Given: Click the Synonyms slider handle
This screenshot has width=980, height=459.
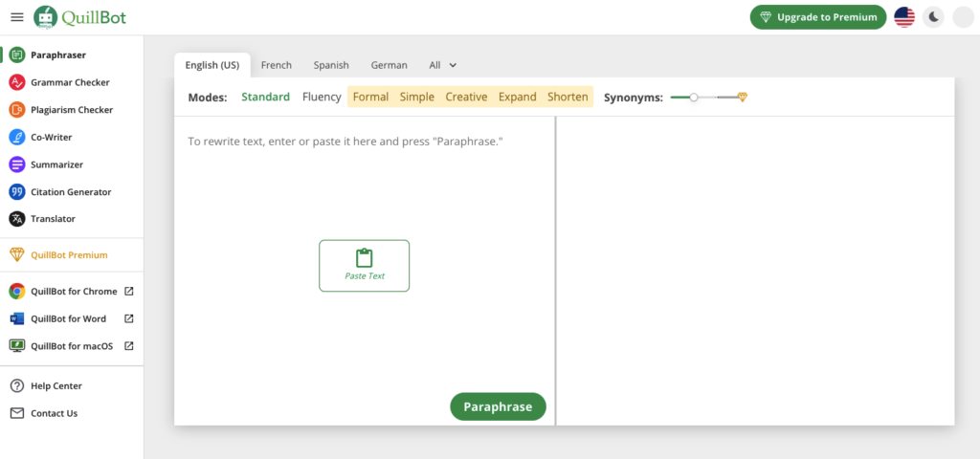Looking at the screenshot, I should (x=694, y=98).
